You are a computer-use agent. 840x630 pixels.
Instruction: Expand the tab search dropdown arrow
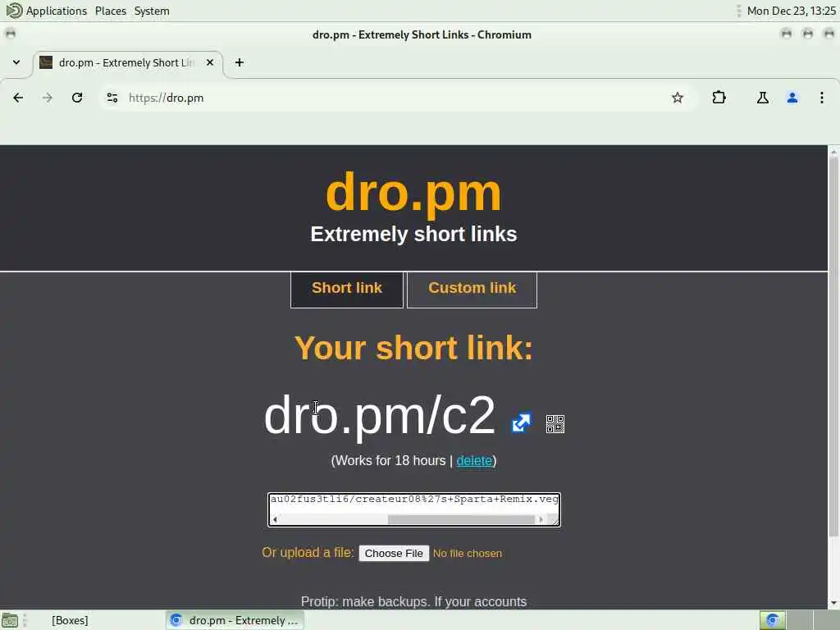click(16, 62)
